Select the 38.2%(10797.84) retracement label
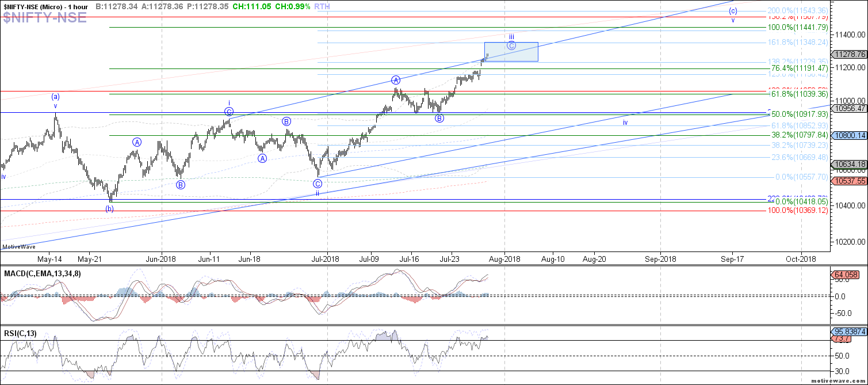Screen dimensions: 868x385 click(800, 135)
